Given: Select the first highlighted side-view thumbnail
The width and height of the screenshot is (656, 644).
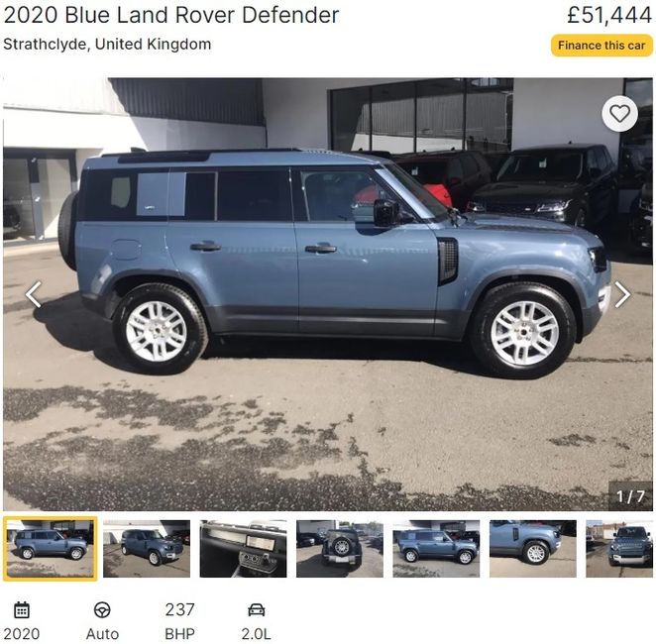Looking at the screenshot, I should 51,549.
